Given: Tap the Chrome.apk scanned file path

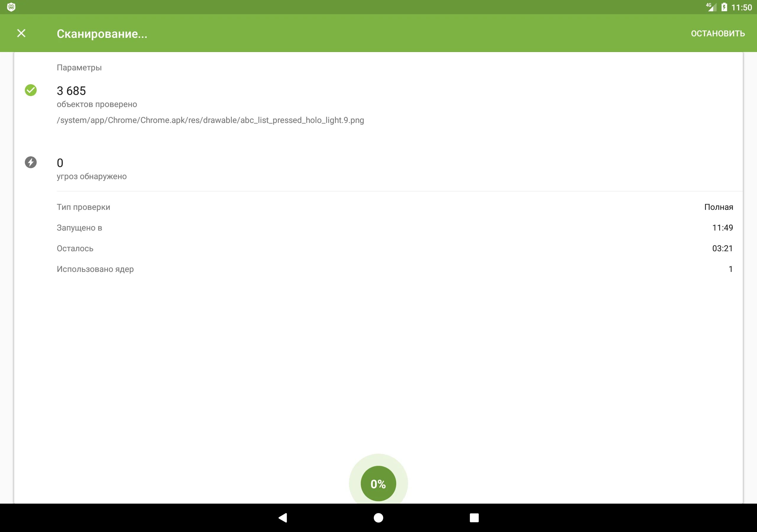Looking at the screenshot, I should pyautogui.click(x=210, y=120).
